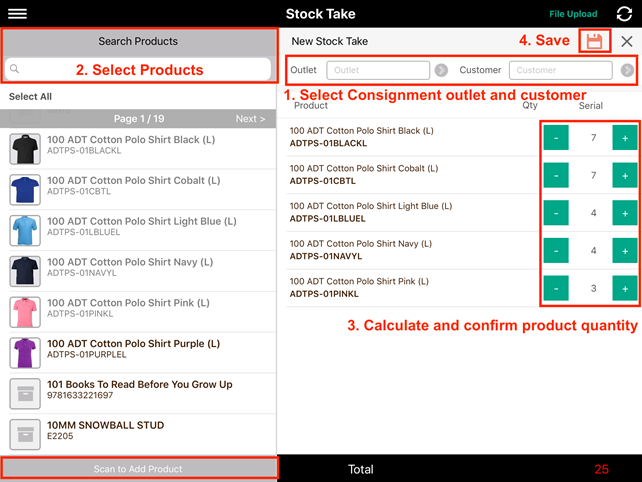Click the Total value 25

click(x=601, y=469)
